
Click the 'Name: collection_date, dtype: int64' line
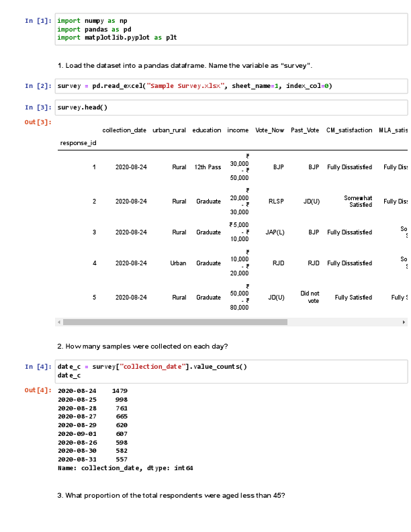pyautogui.click(x=125, y=468)
